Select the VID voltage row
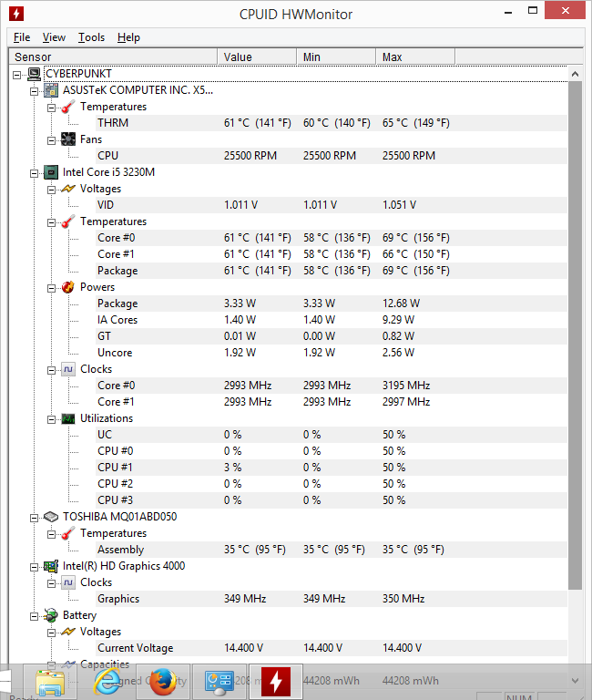Viewport: 592px width, 700px height. click(x=331, y=205)
